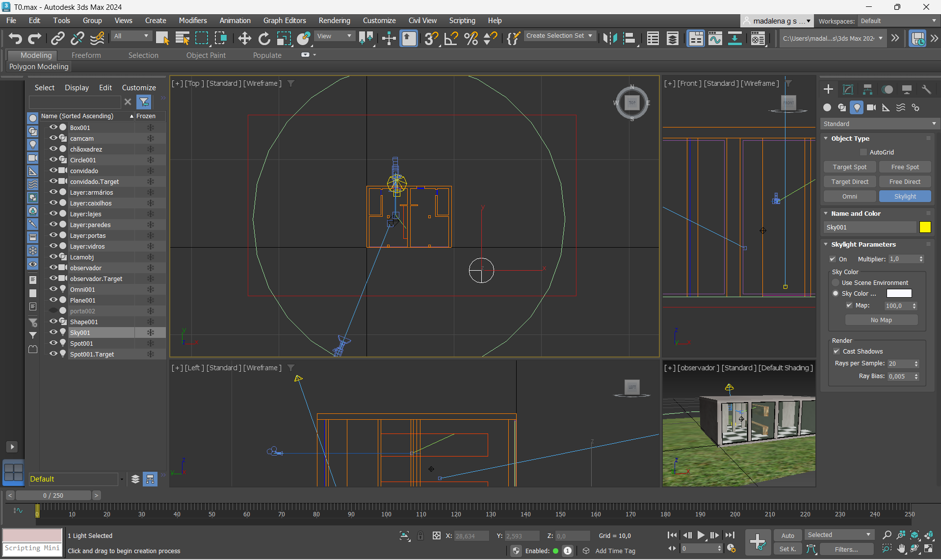Switch to the Freeform ribbon tab
941x560 pixels.
pos(86,55)
